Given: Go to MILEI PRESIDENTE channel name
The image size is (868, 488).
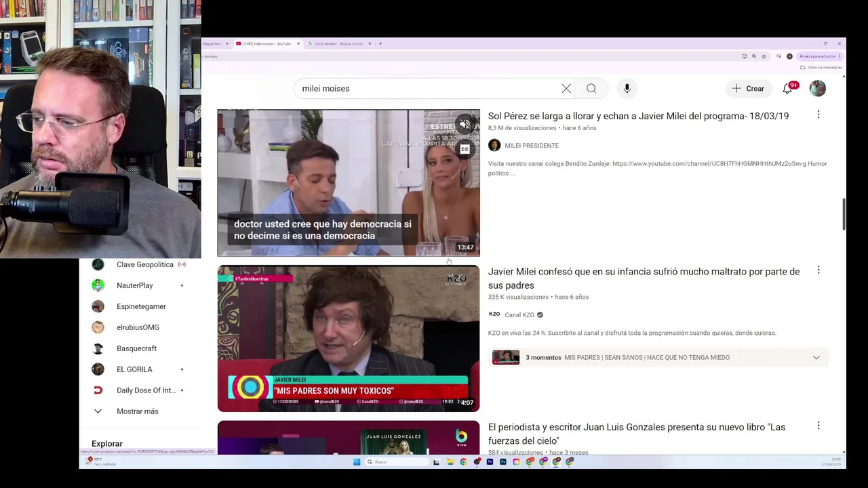Looking at the screenshot, I should 532,146.
